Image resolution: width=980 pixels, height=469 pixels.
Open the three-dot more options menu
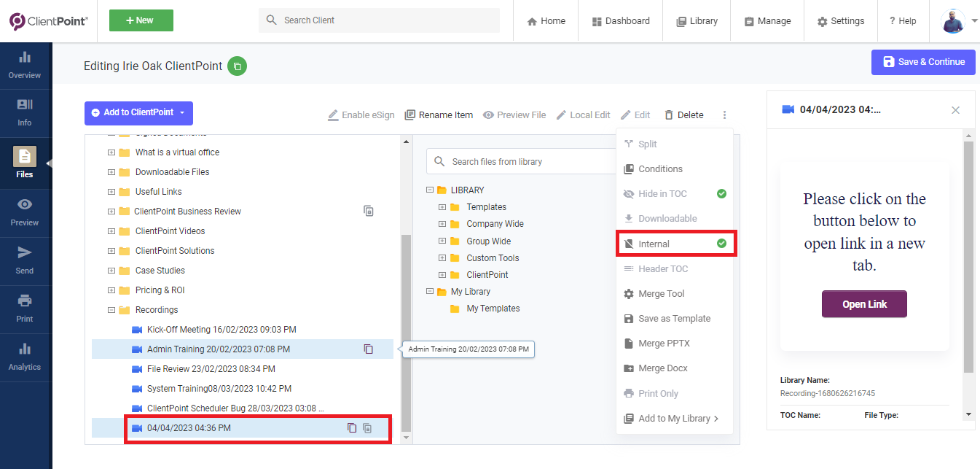(724, 115)
